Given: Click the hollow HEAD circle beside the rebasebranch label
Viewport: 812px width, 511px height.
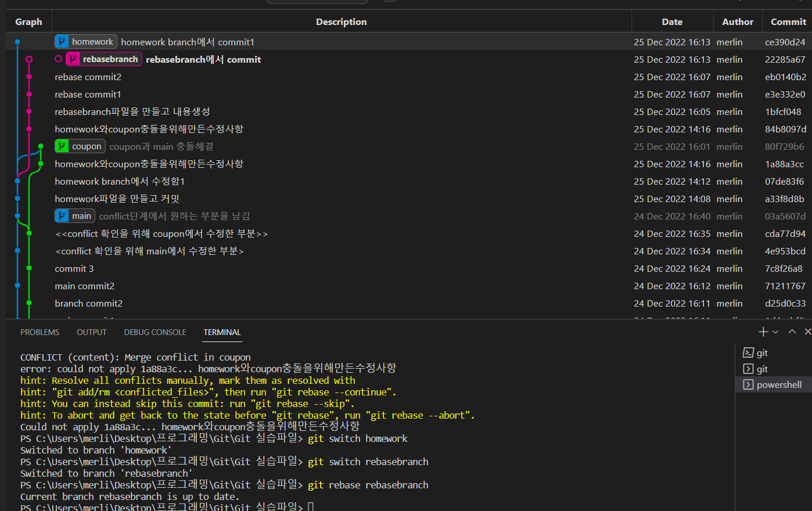Looking at the screenshot, I should (x=58, y=59).
